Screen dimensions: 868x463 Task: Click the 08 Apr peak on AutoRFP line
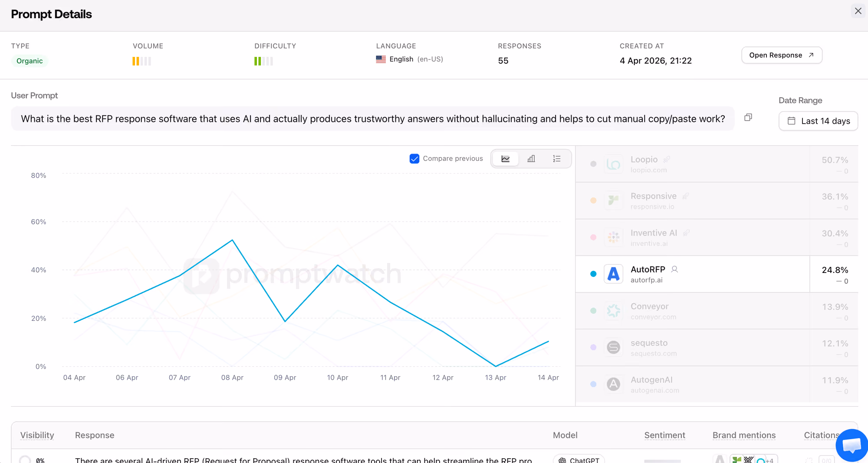pos(232,240)
